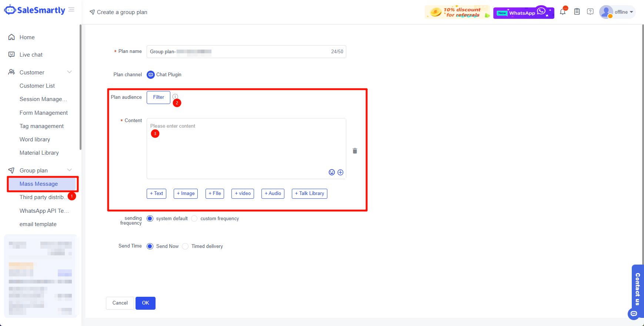Viewport: 644px width, 326px height.
Task: Click the content text area
Action: [246, 148]
